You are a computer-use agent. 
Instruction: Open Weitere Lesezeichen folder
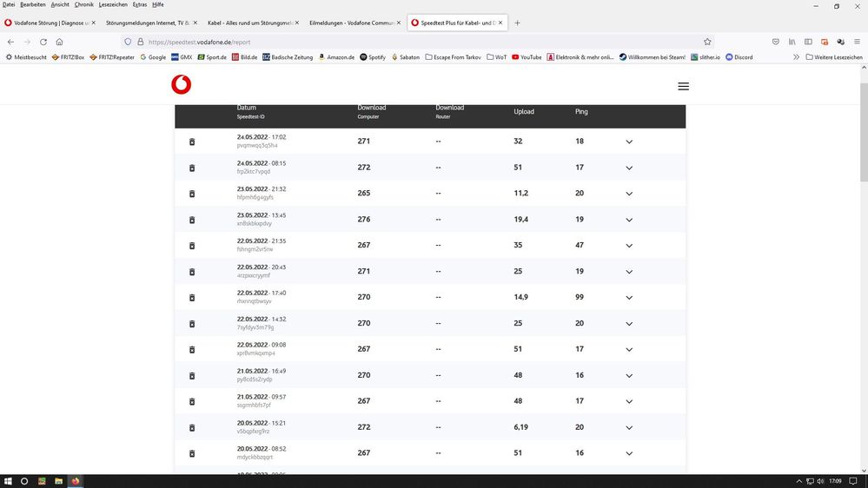tap(833, 57)
